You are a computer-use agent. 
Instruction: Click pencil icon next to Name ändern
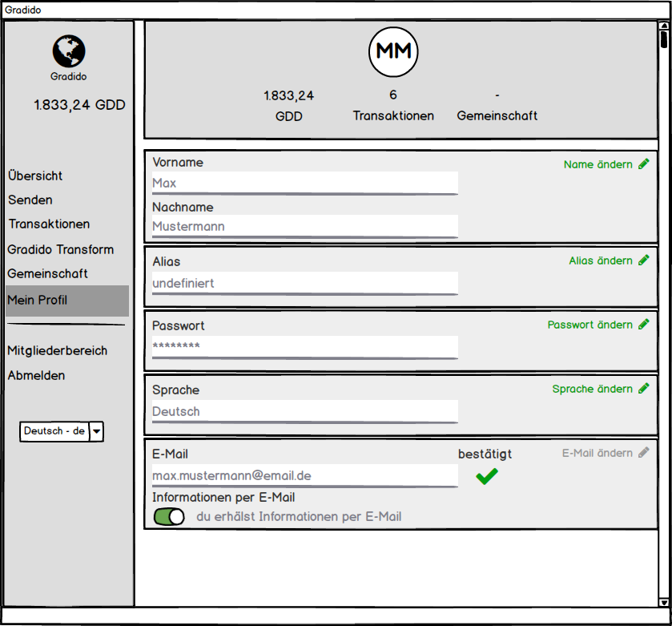(x=644, y=164)
